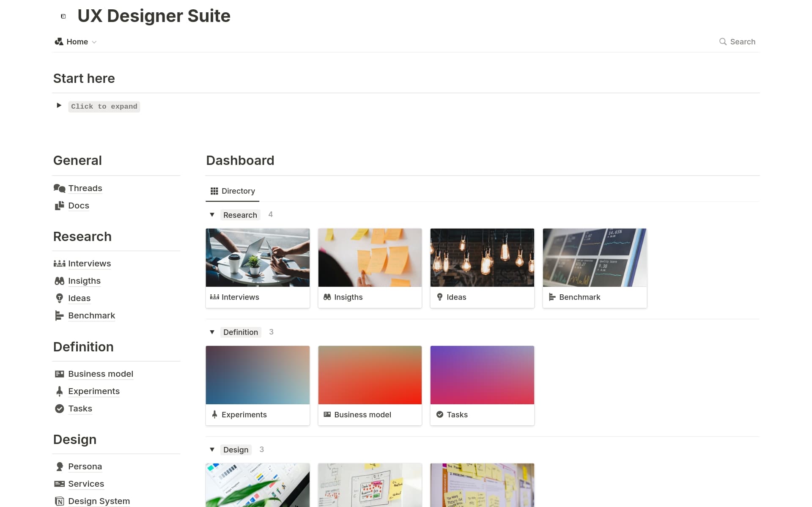Open the Benchmark gallery card thumbnail
Image resolution: width=812 pixels, height=507 pixels.
594,258
